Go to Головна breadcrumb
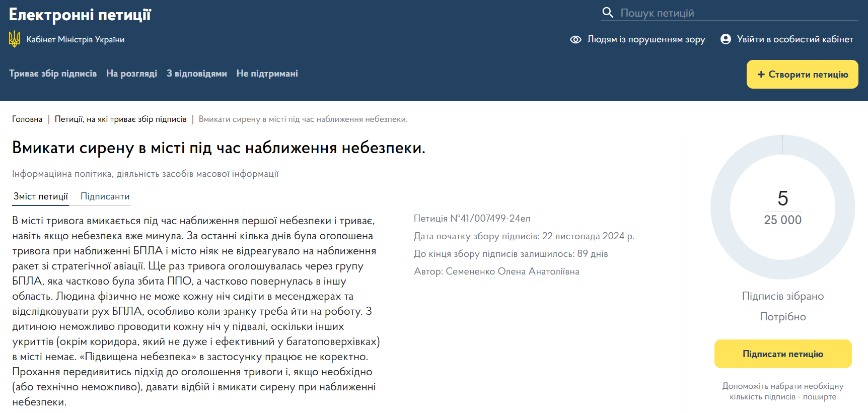This screenshot has width=868, height=413. point(27,119)
